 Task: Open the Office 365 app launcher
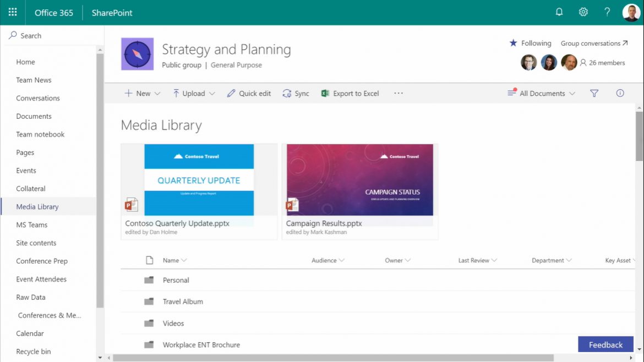tap(12, 12)
